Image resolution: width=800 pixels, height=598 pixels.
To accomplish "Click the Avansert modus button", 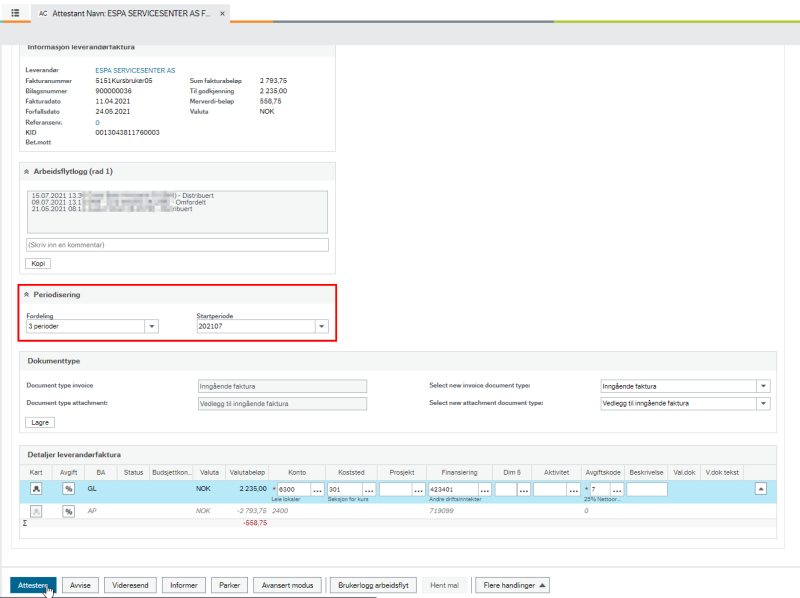I will pos(288,585).
